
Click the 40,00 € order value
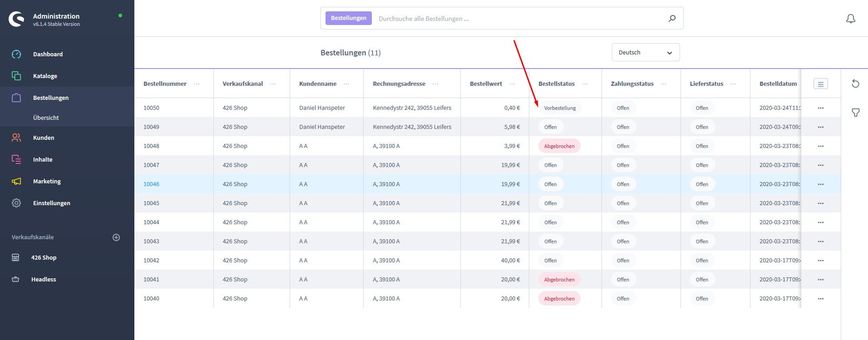pyautogui.click(x=510, y=261)
